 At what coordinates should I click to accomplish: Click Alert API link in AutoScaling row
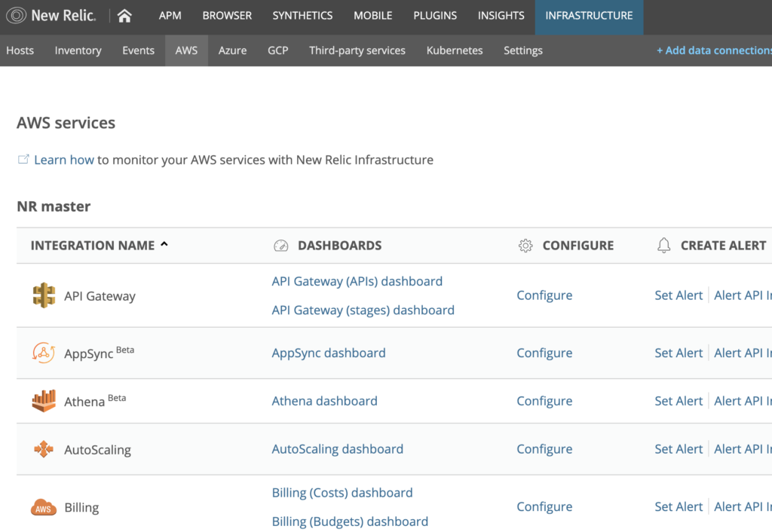point(743,449)
